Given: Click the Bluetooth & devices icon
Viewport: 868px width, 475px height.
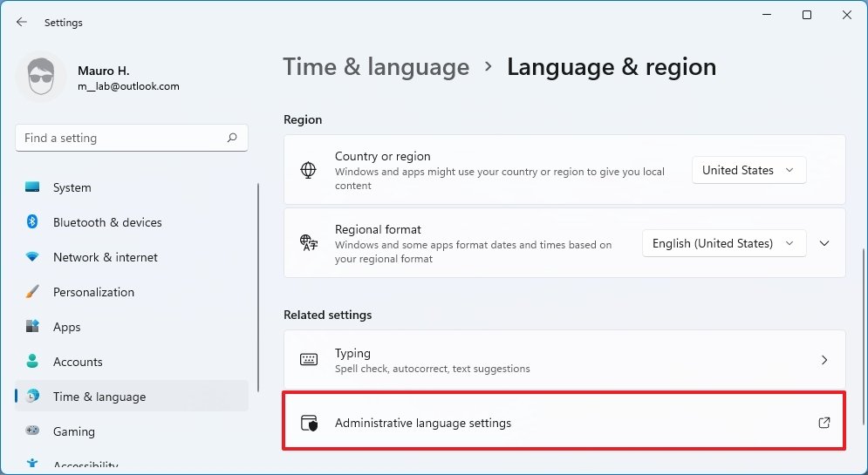Looking at the screenshot, I should click(33, 222).
